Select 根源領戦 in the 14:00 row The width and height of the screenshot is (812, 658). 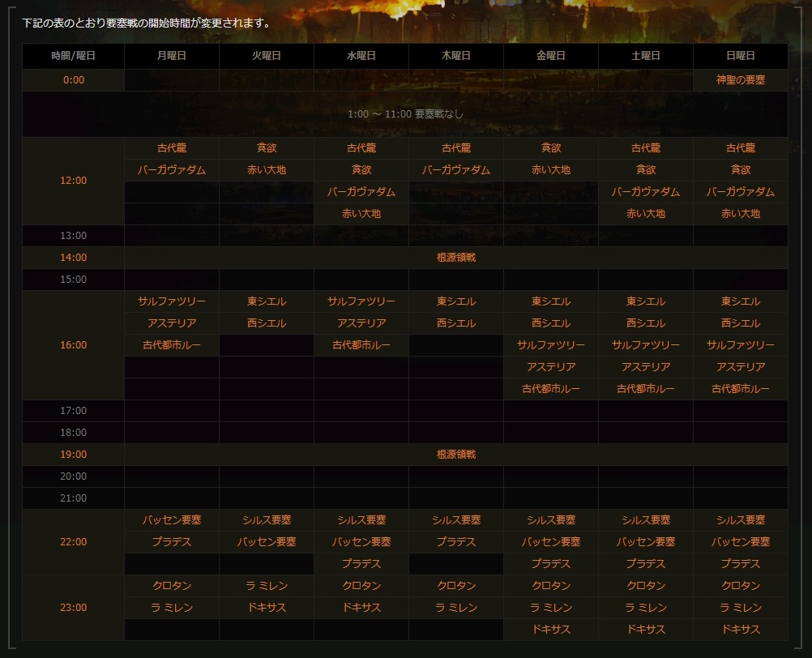pos(455,258)
